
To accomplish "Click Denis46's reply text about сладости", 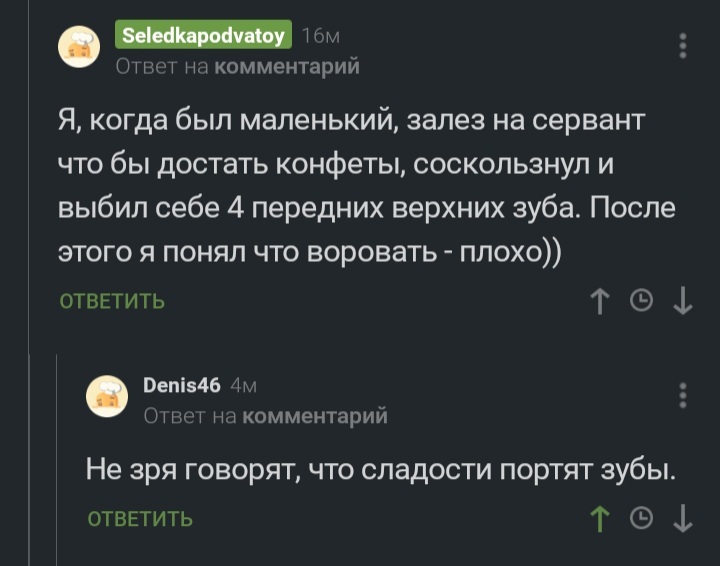I will (x=380, y=469).
